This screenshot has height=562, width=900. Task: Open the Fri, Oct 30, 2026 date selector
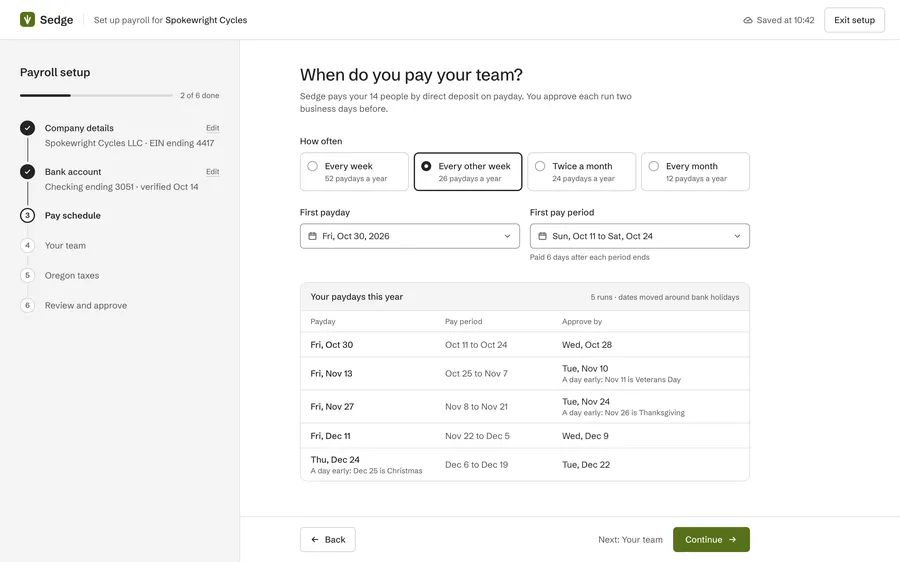410,236
